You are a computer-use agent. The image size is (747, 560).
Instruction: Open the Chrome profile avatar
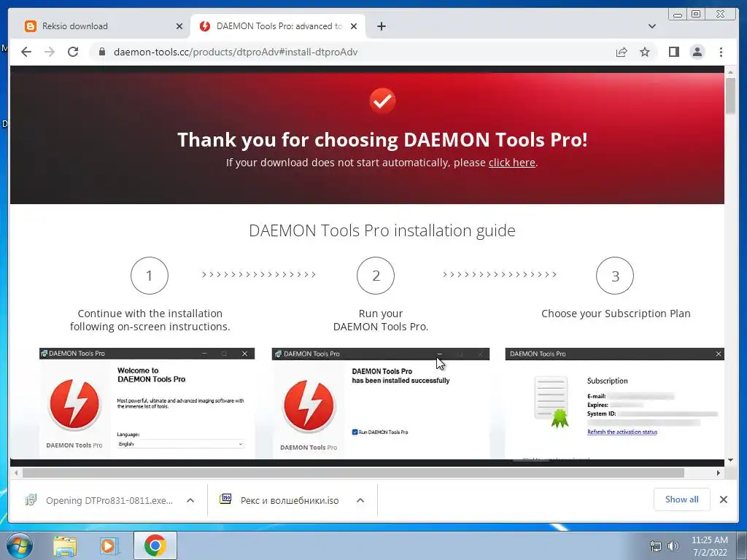point(697,52)
